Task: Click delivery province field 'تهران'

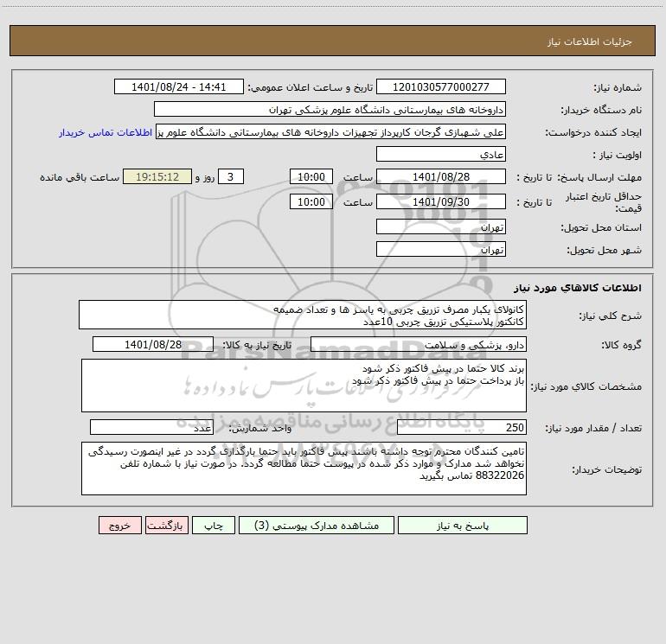Action: point(441,227)
